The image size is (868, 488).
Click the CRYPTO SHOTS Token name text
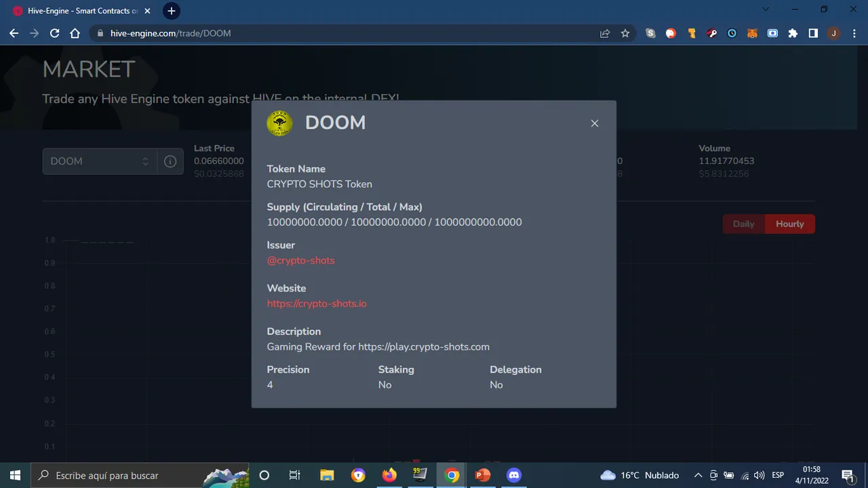319,184
